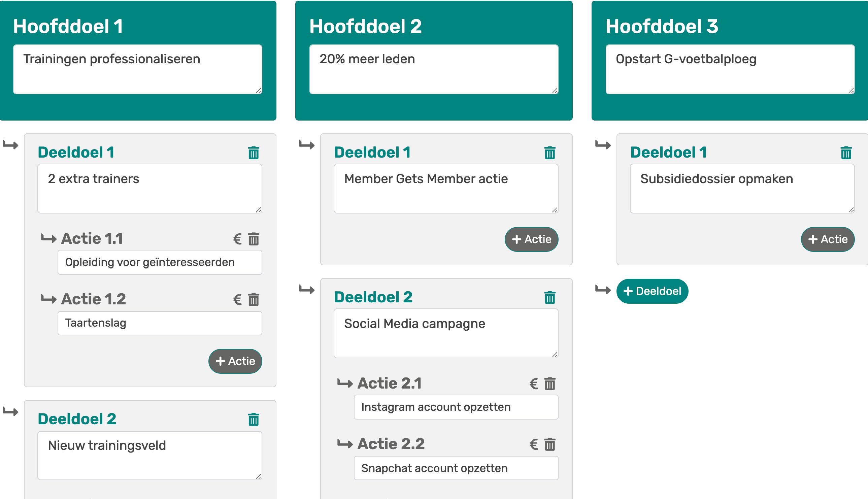Add Actie under 2 extra trainers
Viewport: 868px width, 499px height.
point(235,361)
